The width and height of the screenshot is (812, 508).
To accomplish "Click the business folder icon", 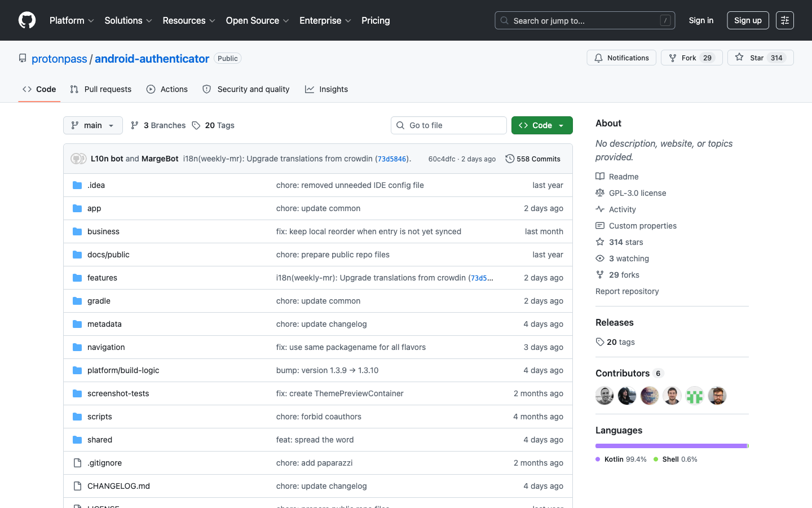I will coord(77,231).
